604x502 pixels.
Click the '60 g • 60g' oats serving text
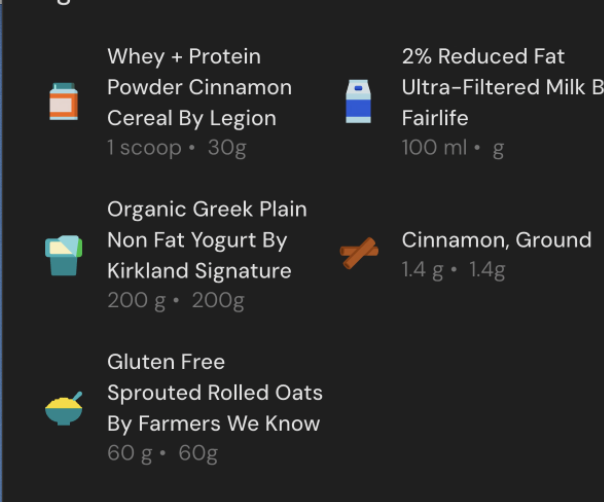(162, 454)
